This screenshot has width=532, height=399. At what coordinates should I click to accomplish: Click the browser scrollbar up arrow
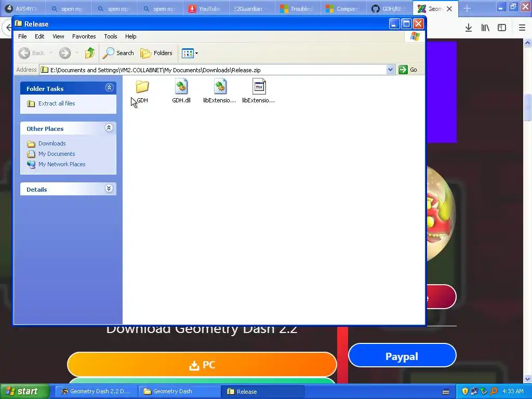tap(527, 43)
